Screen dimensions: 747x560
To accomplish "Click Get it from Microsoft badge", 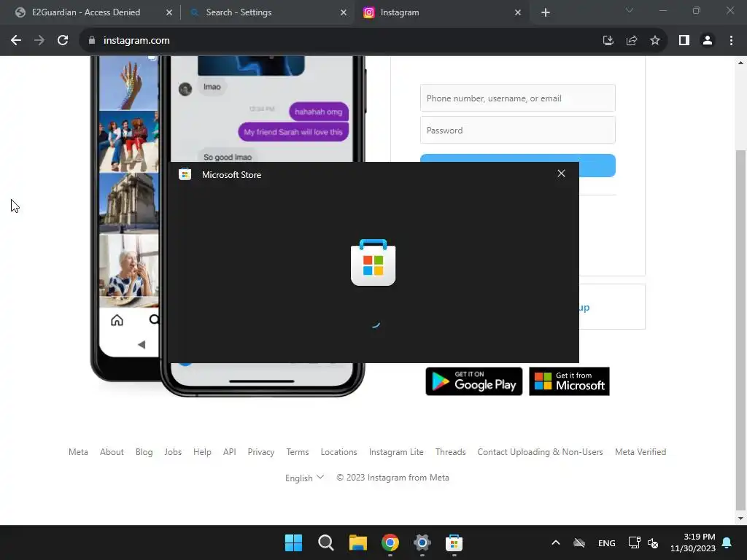I will coord(569,381).
